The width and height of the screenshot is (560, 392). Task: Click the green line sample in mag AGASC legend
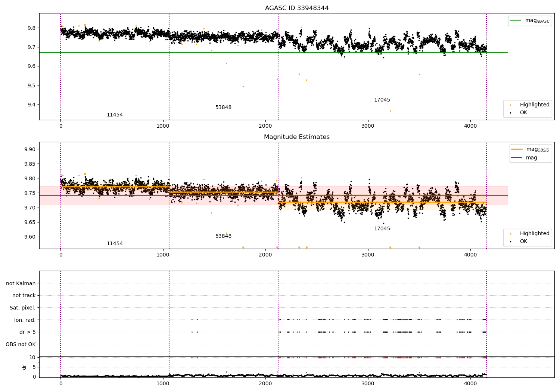(516, 21)
